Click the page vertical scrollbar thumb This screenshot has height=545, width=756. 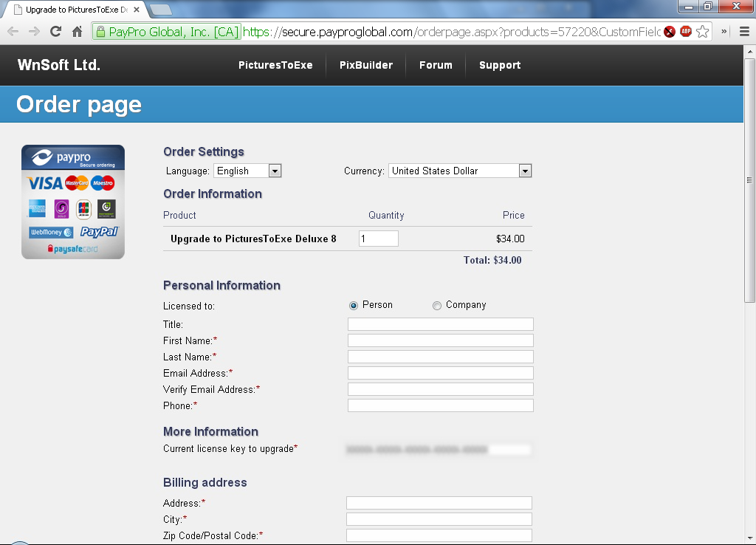click(750, 180)
